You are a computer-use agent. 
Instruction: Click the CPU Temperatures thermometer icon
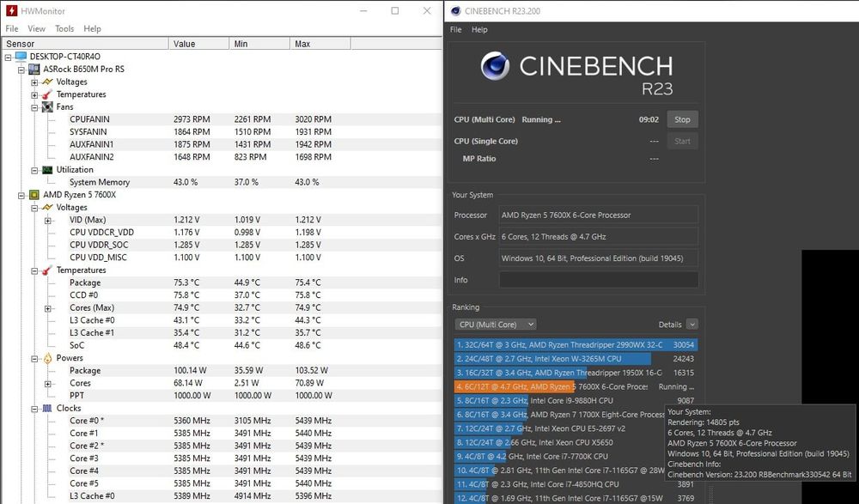pos(47,270)
